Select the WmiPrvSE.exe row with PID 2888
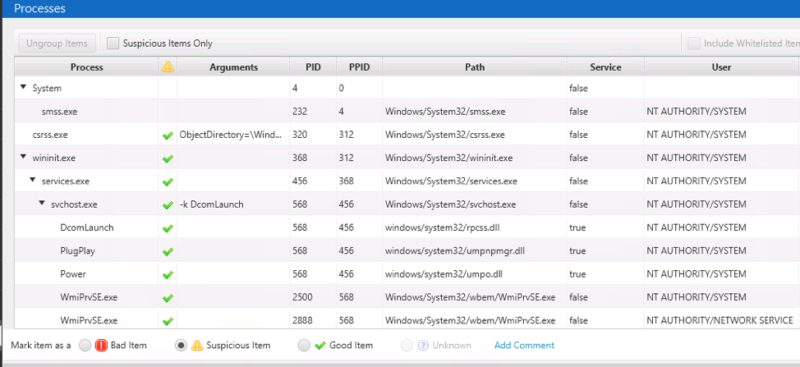The height and width of the screenshot is (367, 800). tap(406, 321)
